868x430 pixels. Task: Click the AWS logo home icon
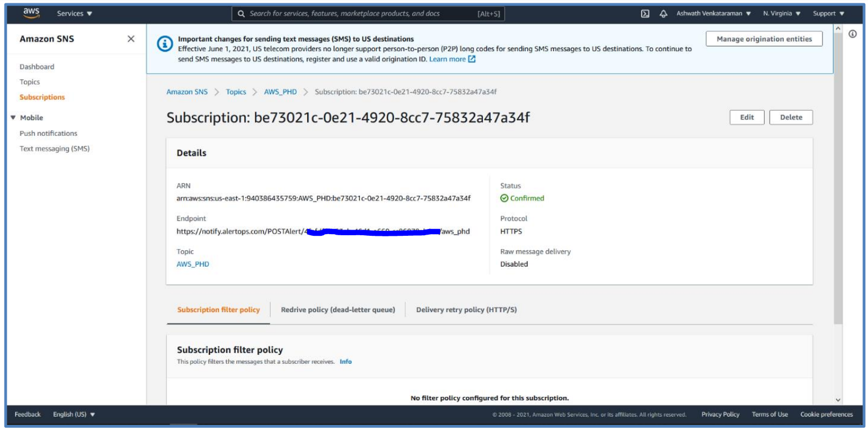tap(30, 13)
